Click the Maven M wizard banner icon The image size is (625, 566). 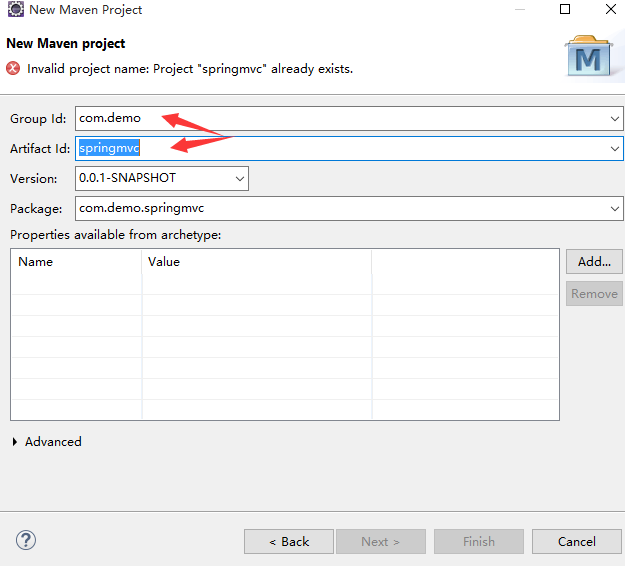589,57
